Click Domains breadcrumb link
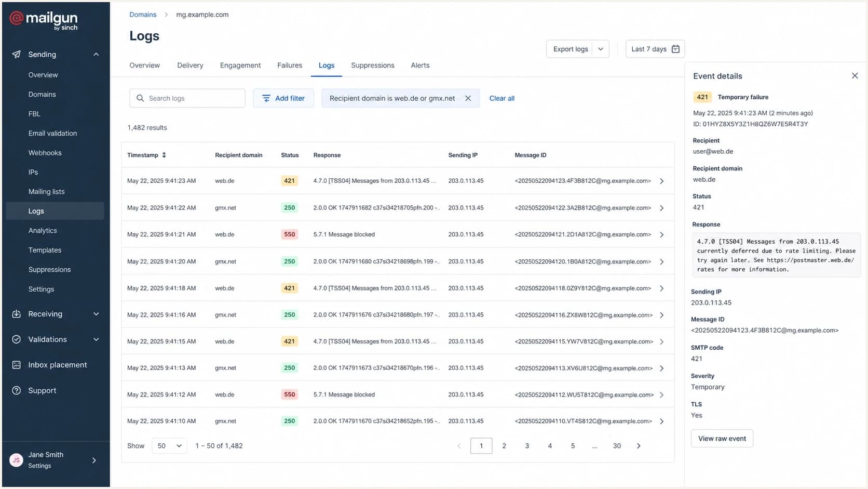Image resolution: width=868 pixels, height=489 pixels. 143,15
